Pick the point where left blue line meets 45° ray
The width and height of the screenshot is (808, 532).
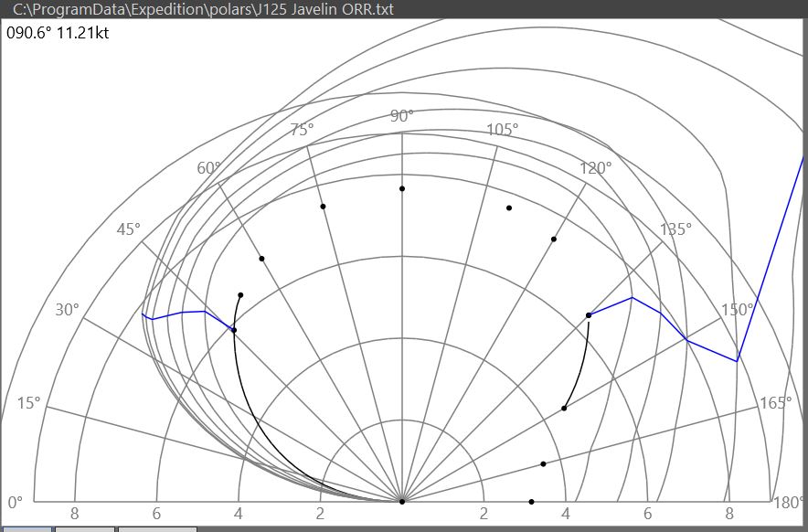[234, 330]
